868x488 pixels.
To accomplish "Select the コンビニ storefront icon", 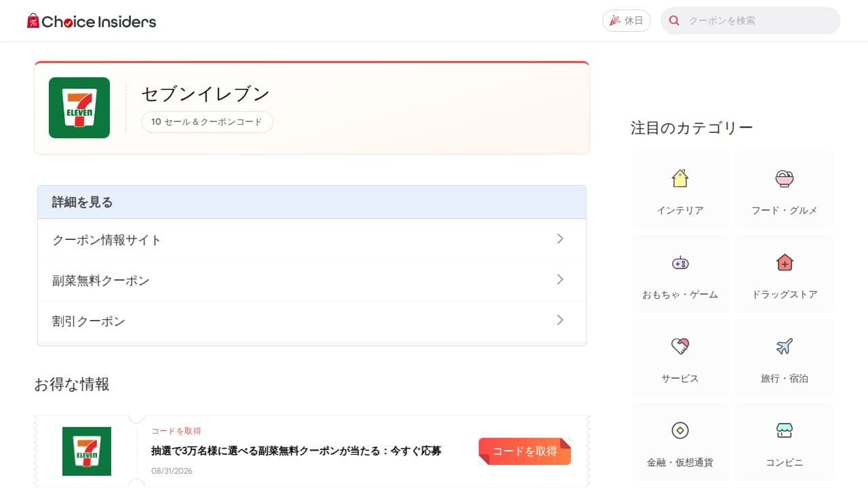I will pos(785,430).
